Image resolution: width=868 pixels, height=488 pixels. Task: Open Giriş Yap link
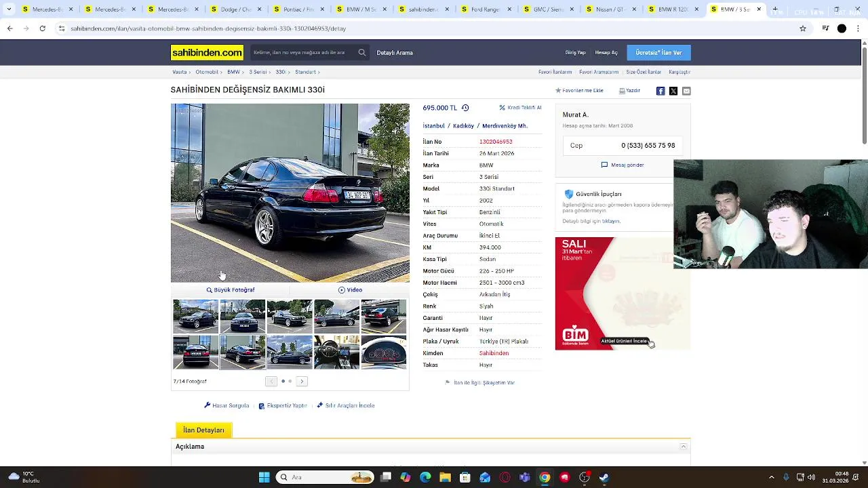point(575,52)
